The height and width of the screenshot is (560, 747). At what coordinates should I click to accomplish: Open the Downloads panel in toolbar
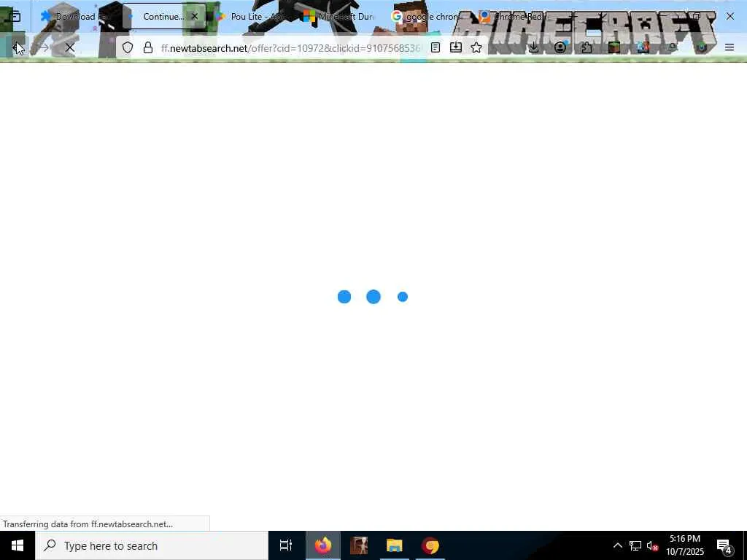tap(533, 47)
